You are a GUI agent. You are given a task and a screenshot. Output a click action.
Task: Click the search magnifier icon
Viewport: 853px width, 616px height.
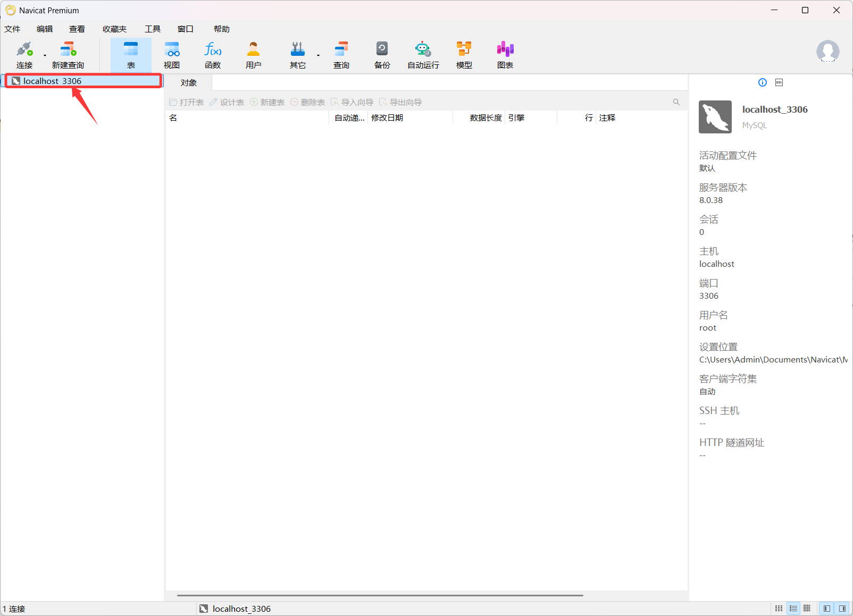(676, 102)
